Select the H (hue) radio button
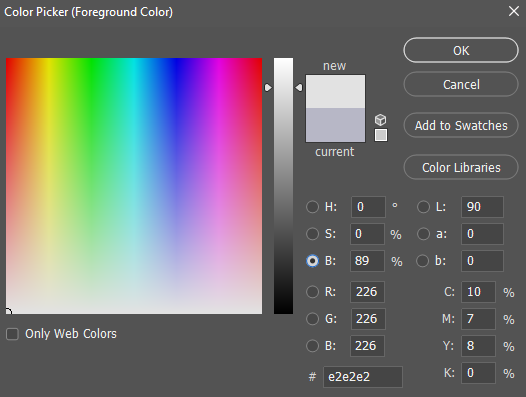This screenshot has width=526, height=397. tap(312, 207)
